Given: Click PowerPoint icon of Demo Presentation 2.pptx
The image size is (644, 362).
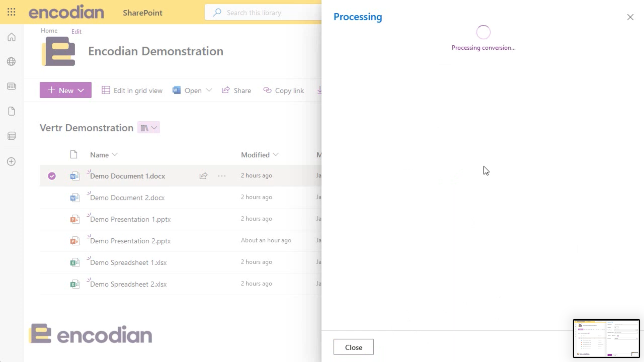Looking at the screenshot, I should [x=74, y=241].
